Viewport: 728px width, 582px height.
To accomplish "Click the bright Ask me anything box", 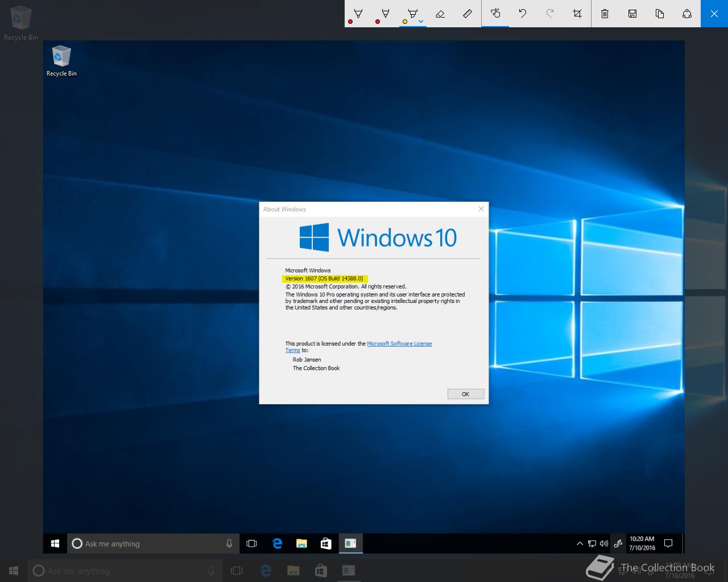I will click(153, 544).
